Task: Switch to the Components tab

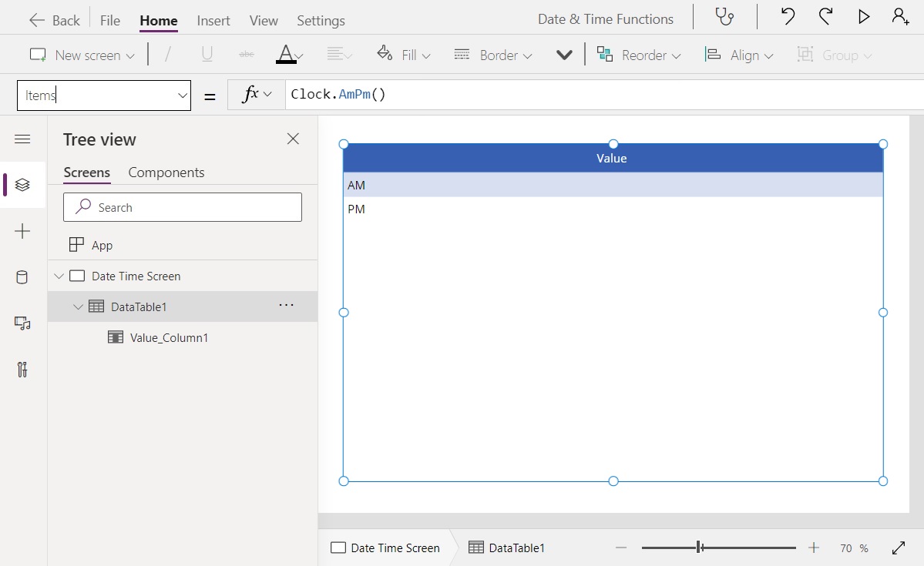Action: point(166,172)
